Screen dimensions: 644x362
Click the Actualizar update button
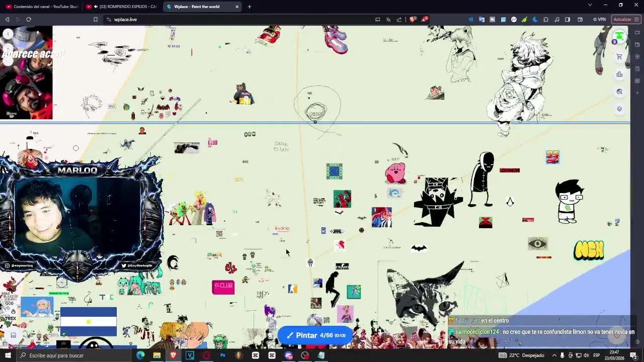pos(626,20)
